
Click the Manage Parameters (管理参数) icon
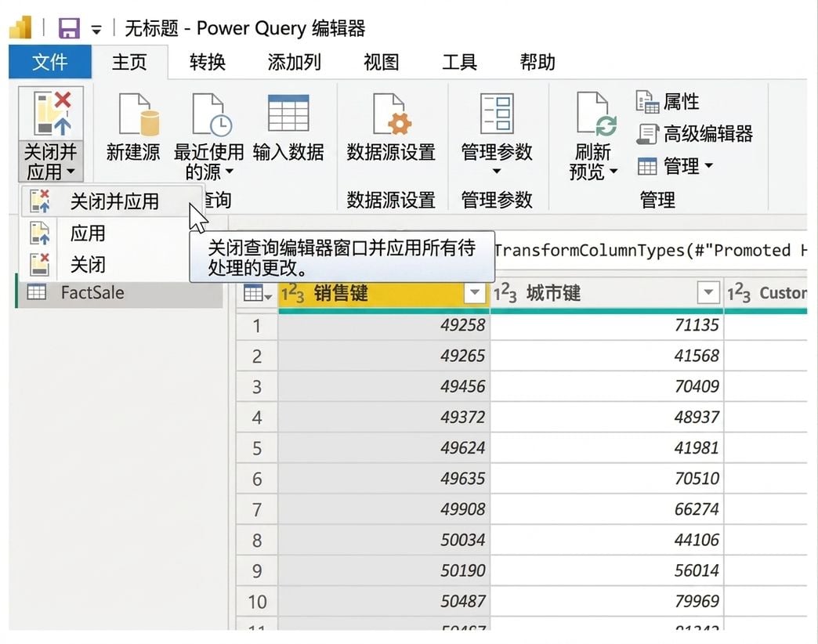tap(497, 113)
